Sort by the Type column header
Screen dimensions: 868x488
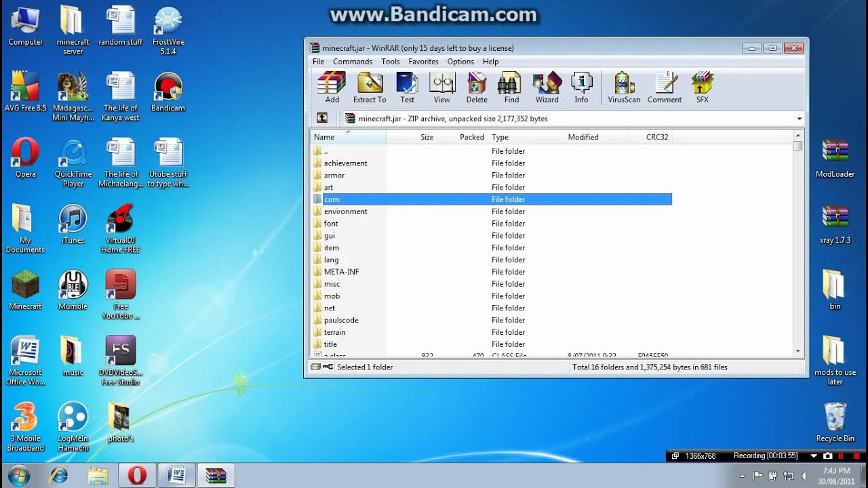click(x=526, y=137)
